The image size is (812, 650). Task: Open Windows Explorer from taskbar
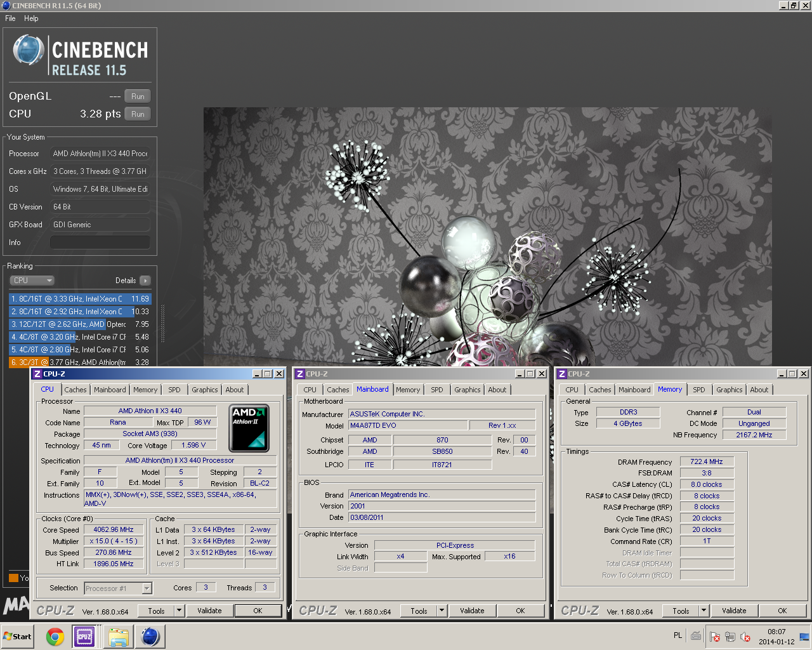[x=118, y=637]
